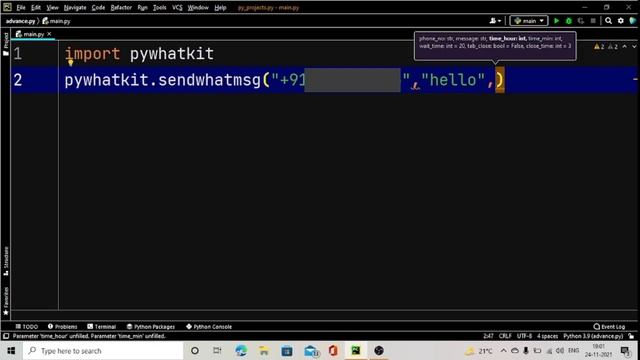Open Microsoft Office from taskbar
This screenshot has height=360, width=640.
(333, 351)
